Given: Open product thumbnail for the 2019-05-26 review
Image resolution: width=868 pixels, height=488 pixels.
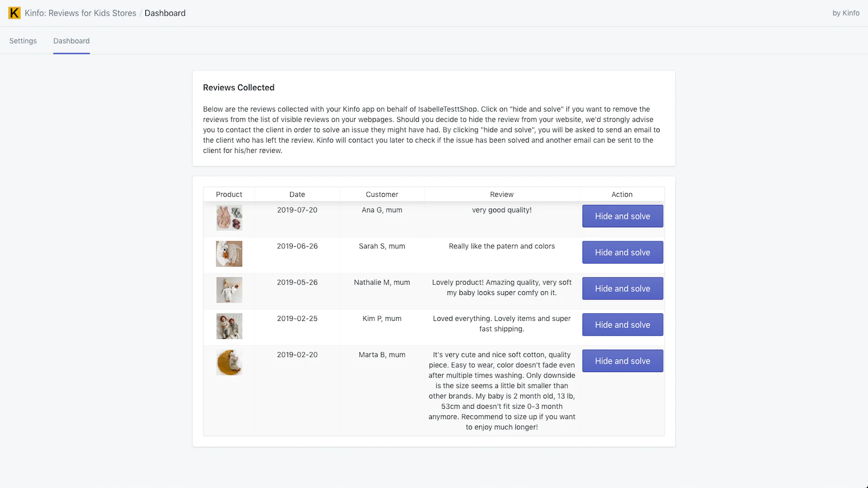Looking at the screenshot, I should (x=229, y=290).
